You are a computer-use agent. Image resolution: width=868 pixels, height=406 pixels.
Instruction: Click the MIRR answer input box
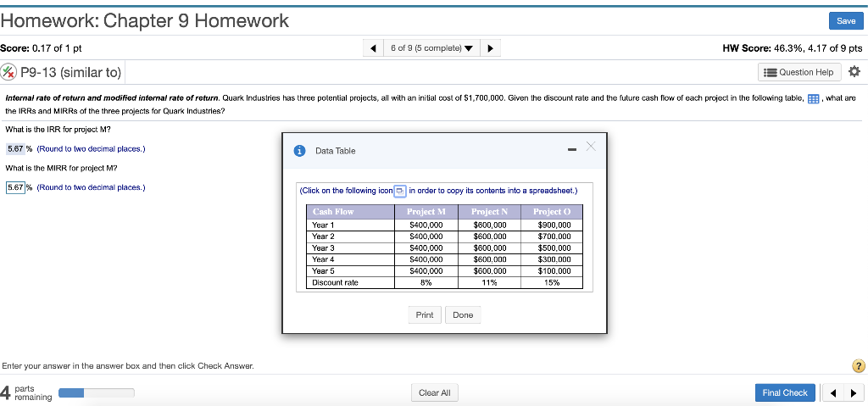pyautogui.click(x=15, y=187)
